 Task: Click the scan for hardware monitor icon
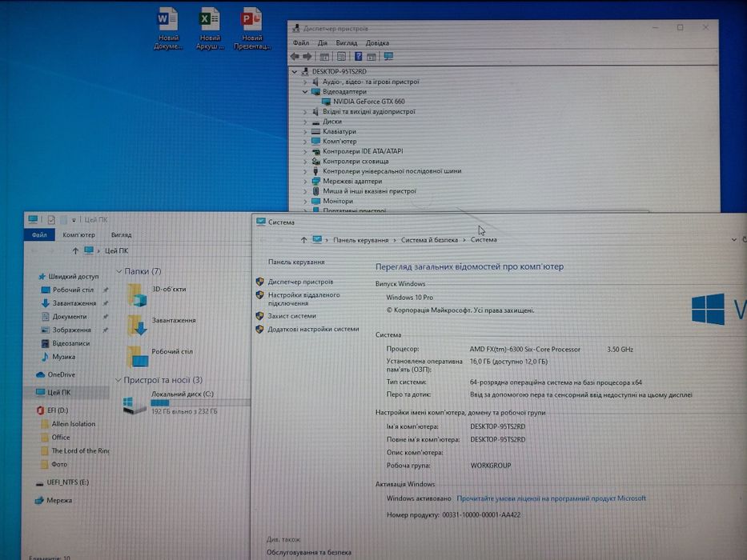pos(388,57)
